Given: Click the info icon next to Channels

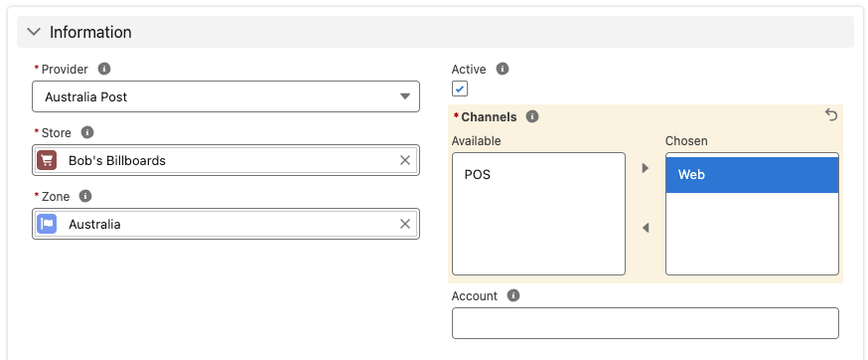Looking at the screenshot, I should [x=532, y=117].
